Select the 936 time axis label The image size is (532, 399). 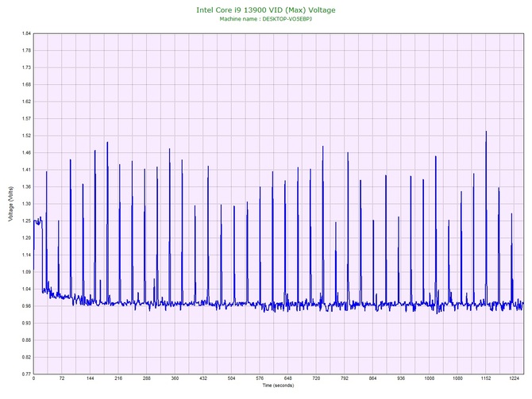tap(401, 378)
